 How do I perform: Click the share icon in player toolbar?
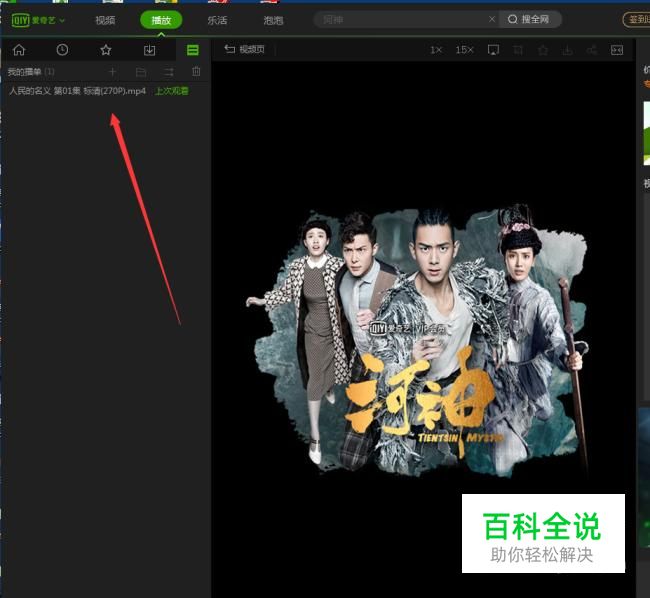592,50
